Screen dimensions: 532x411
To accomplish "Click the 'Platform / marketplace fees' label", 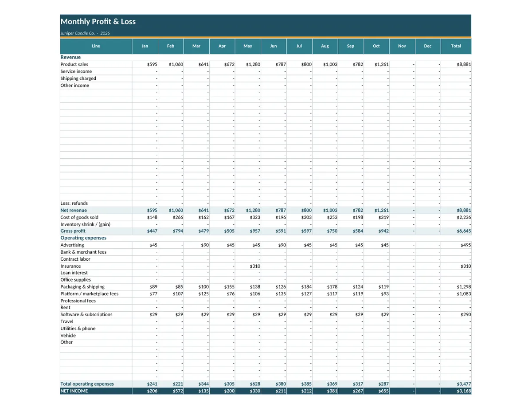I will coord(90,294).
